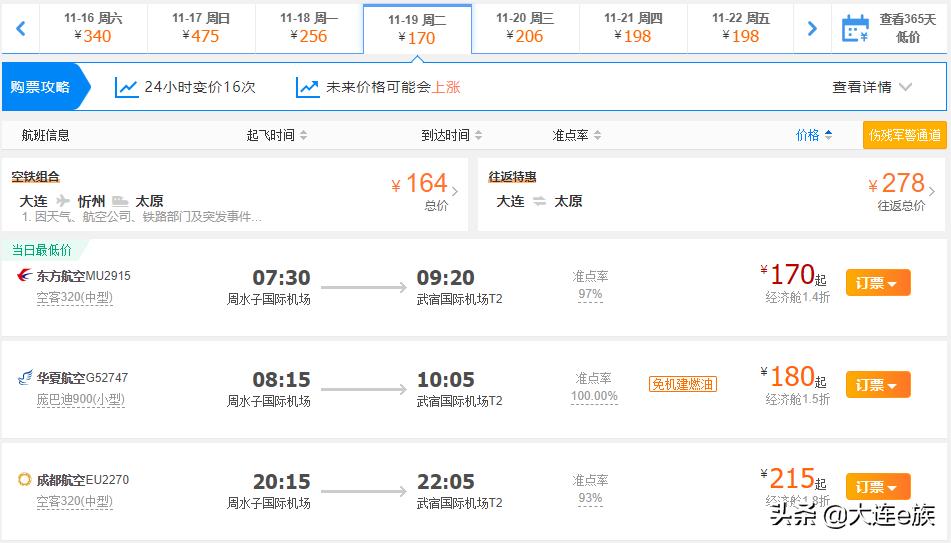Click the future price trend chart icon
The height and width of the screenshot is (543, 951).
pos(307,87)
